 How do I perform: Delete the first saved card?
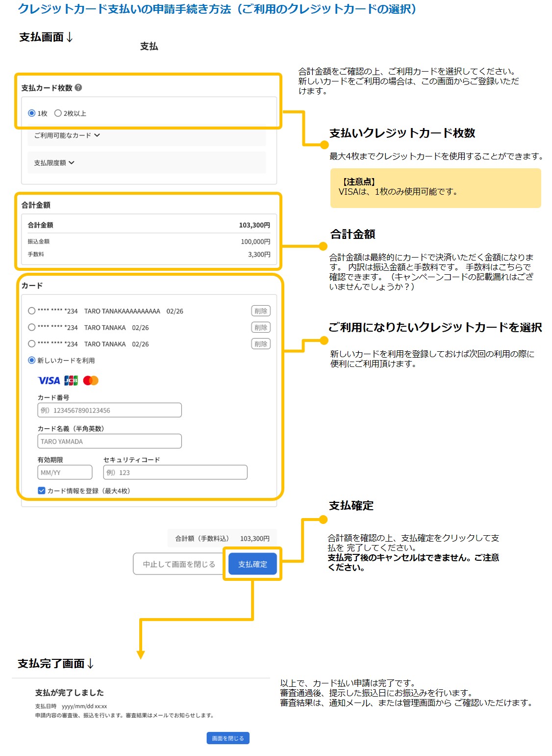point(261,311)
